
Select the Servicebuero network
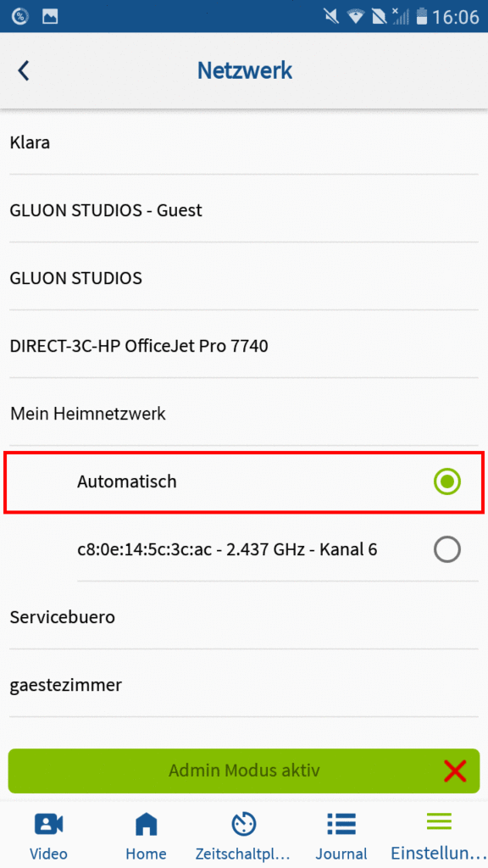243,617
